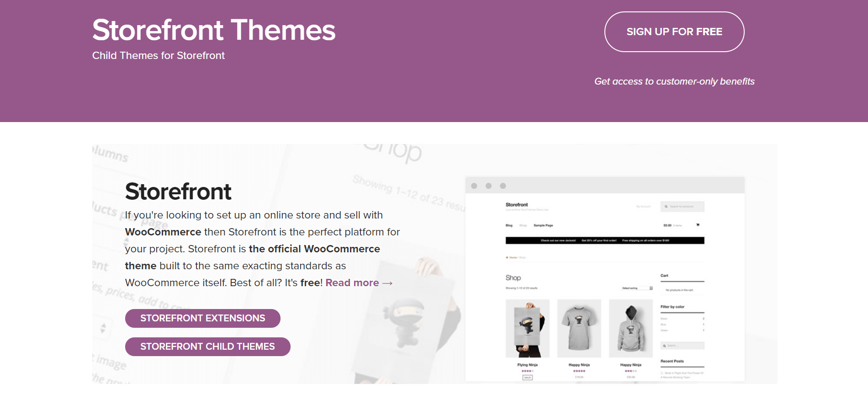Image resolution: width=868 pixels, height=400 pixels.
Task: Open the Default sorting dropdown
Action: (637, 288)
